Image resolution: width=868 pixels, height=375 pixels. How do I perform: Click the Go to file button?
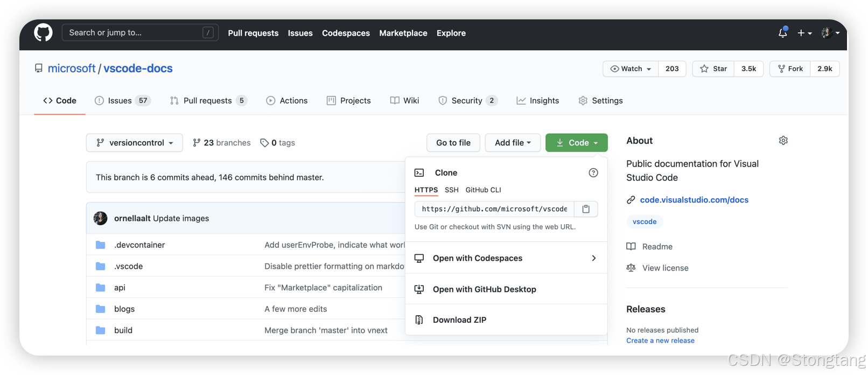[453, 143]
